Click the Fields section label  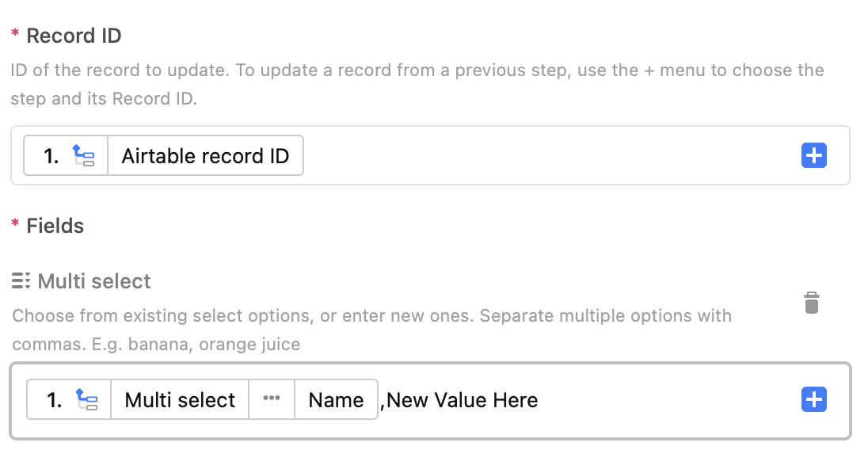[x=55, y=226]
